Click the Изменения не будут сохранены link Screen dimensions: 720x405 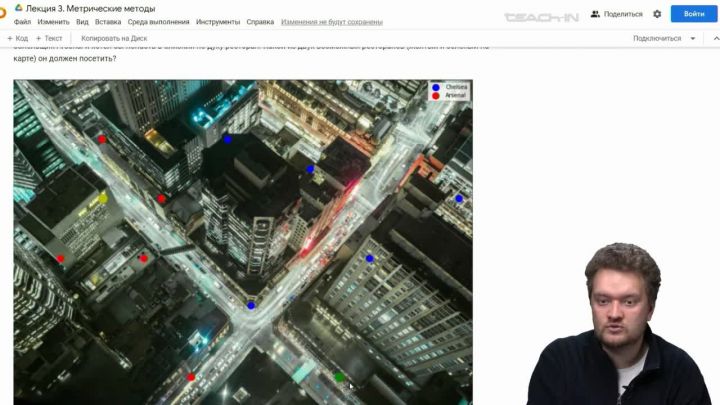point(331,21)
